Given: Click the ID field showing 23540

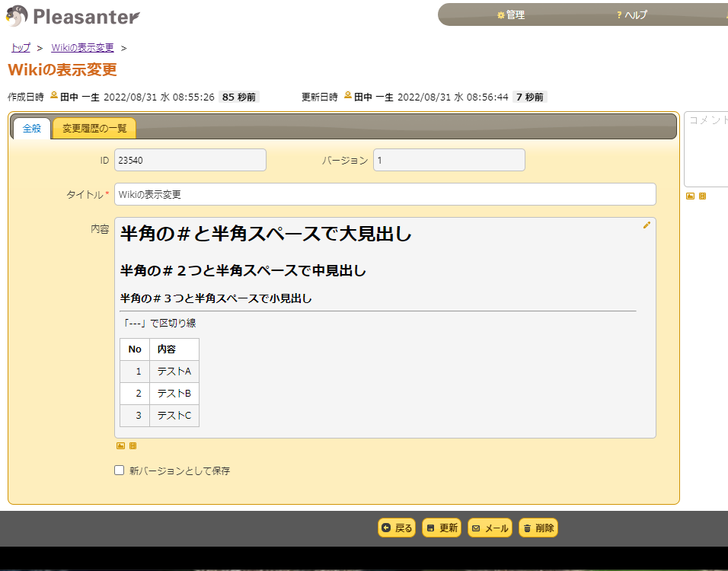Looking at the screenshot, I should pos(190,160).
